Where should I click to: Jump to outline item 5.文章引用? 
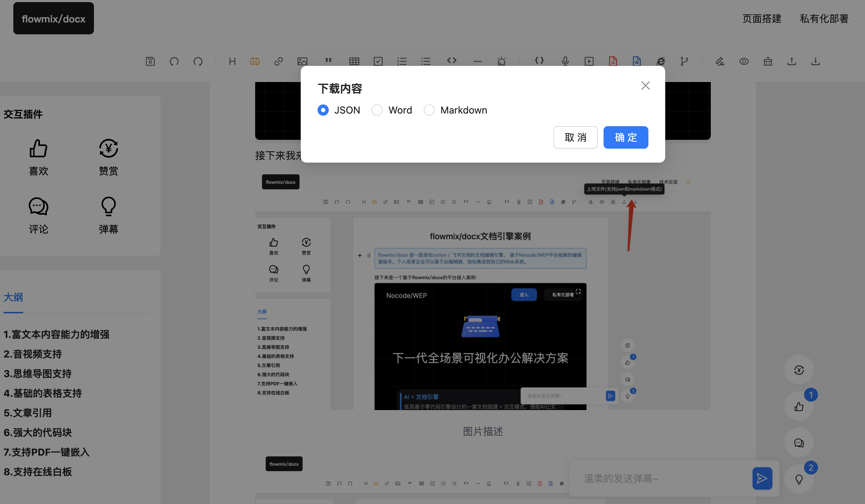pos(28,413)
